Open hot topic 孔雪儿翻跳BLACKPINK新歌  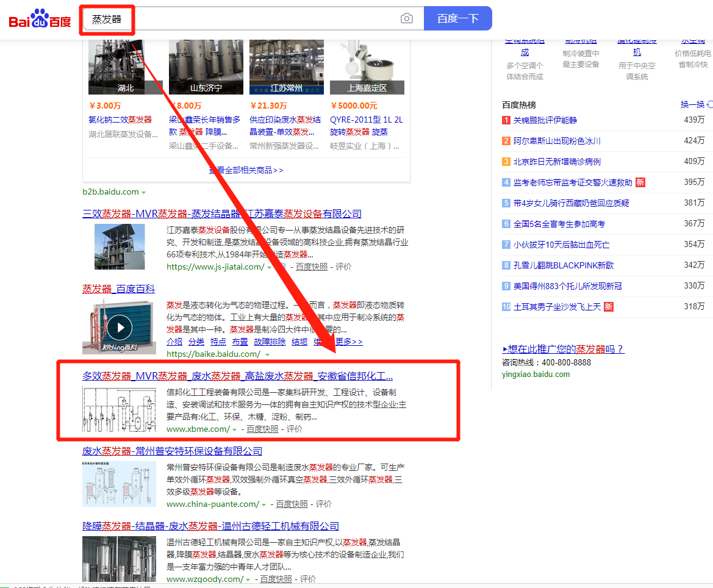coord(564,265)
